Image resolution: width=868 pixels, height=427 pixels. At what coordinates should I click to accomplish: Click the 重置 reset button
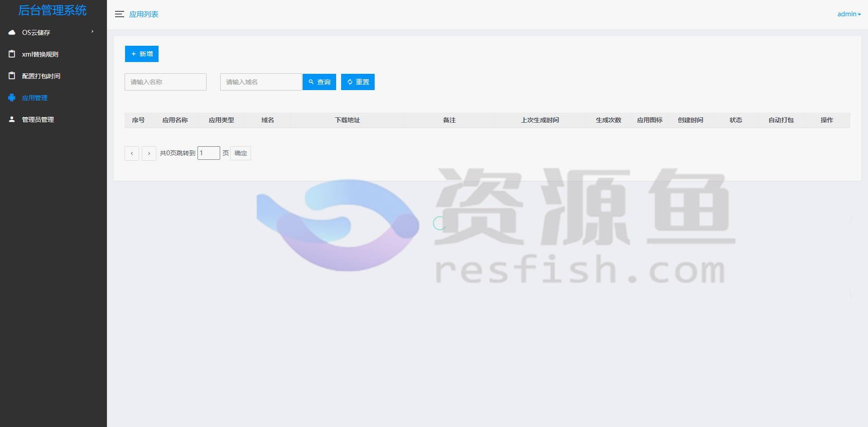point(358,82)
